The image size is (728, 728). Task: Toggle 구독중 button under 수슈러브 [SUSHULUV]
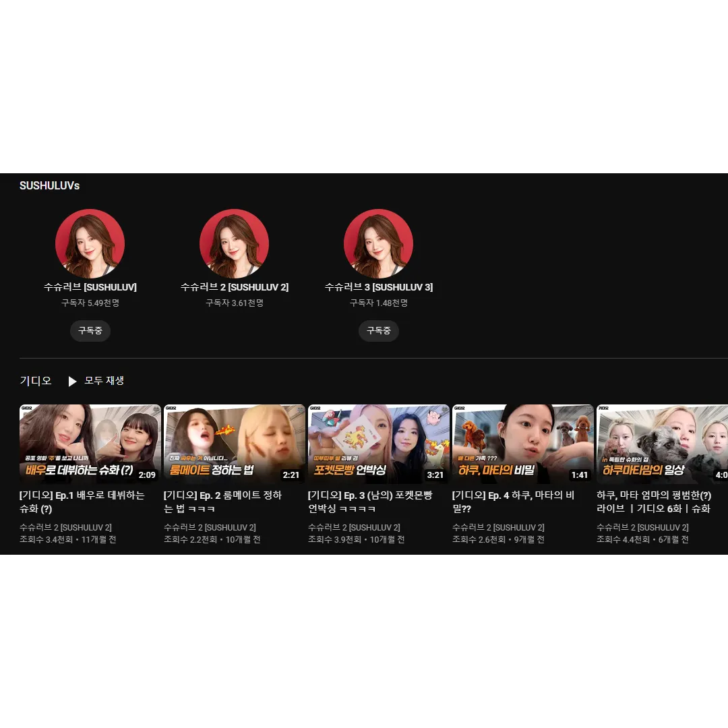coord(90,331)
